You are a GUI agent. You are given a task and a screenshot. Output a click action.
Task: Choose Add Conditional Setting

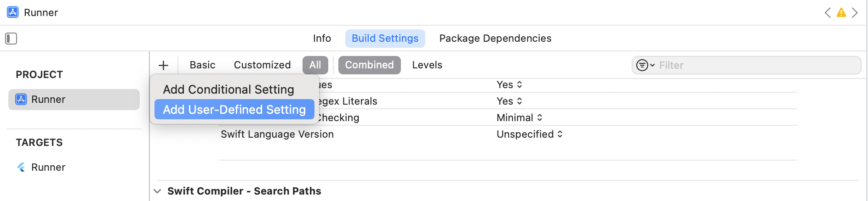(228, 89)
